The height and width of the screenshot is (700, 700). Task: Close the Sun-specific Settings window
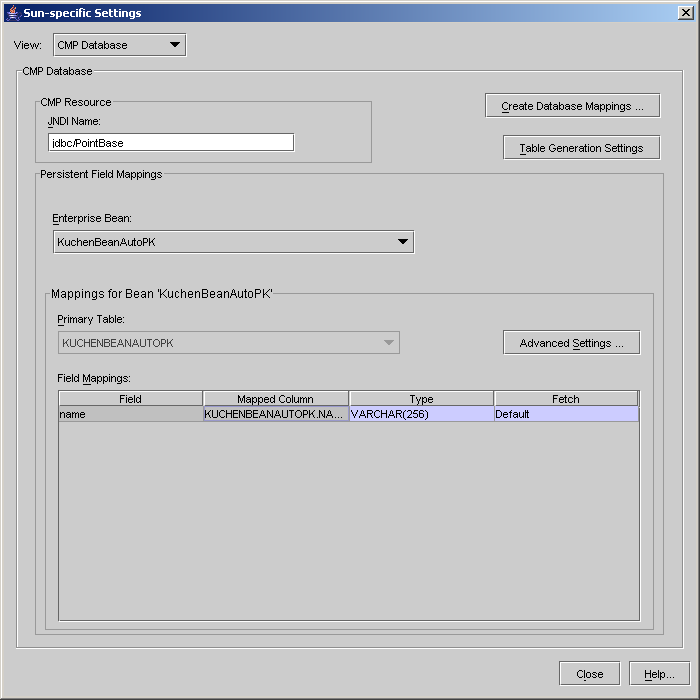click(685, 13)
